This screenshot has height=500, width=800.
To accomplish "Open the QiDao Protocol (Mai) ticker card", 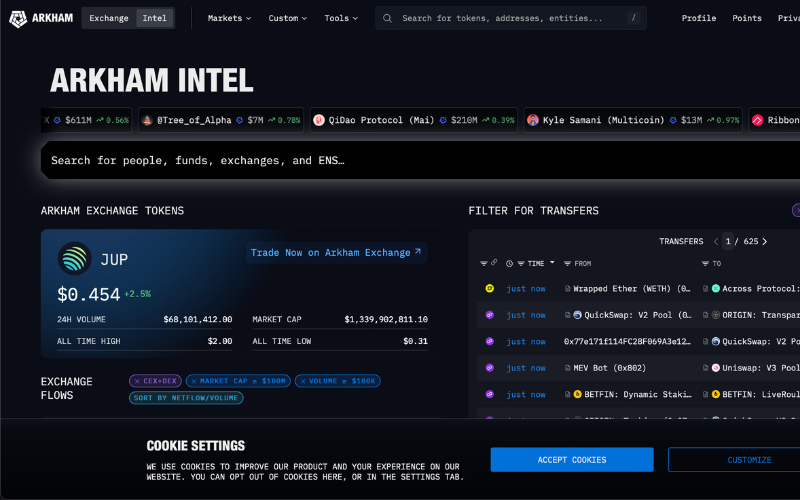I will [x=414, y=120].
